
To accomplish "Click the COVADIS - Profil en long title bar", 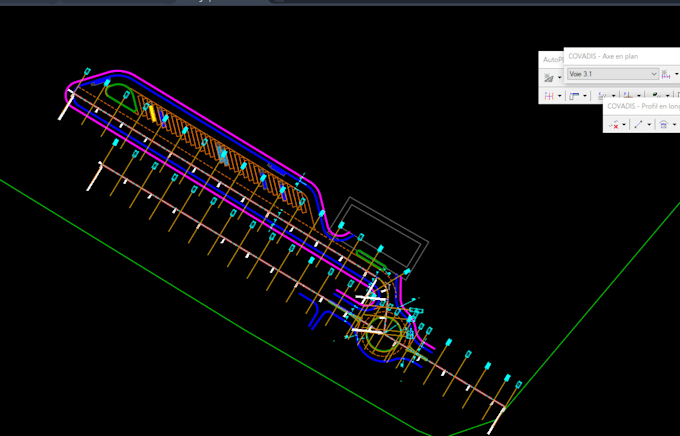I will (641, 106).
